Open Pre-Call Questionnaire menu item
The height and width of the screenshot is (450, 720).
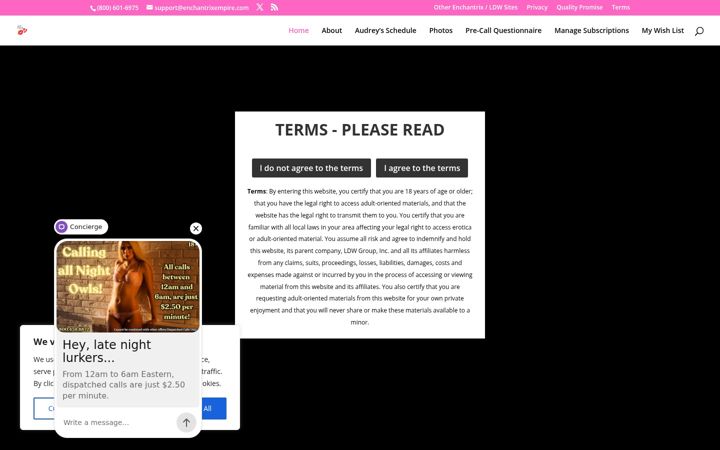503,30
